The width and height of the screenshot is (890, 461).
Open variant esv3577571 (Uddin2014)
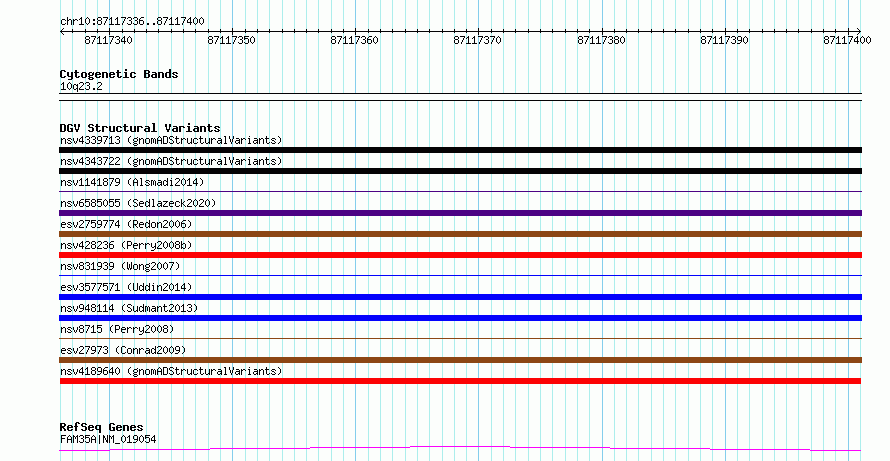(126, 287)
